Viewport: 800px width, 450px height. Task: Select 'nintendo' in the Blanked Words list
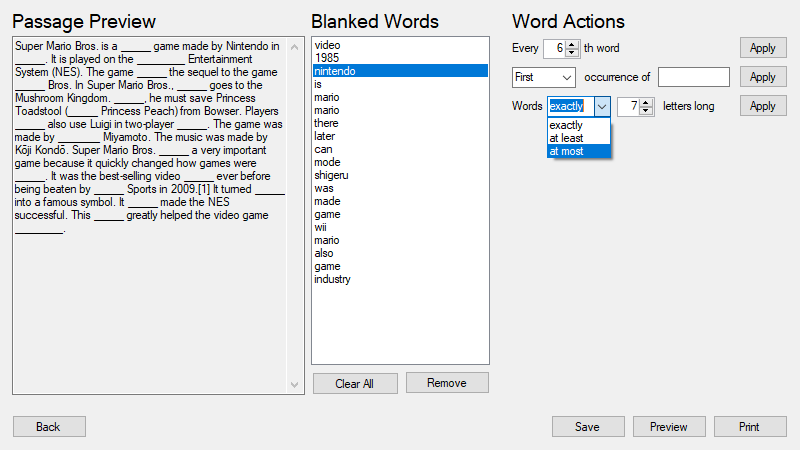pos(400,71)
